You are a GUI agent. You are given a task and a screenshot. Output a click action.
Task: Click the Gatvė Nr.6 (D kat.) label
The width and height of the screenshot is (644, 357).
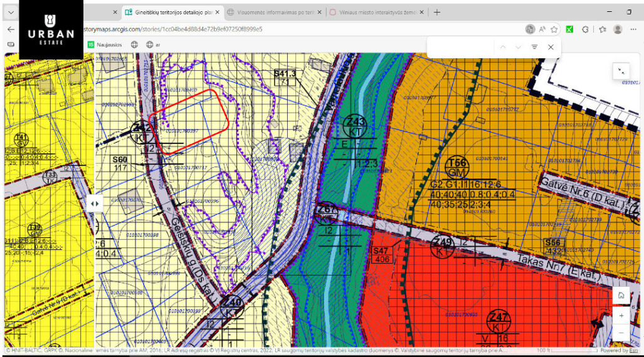coord(583,192)
